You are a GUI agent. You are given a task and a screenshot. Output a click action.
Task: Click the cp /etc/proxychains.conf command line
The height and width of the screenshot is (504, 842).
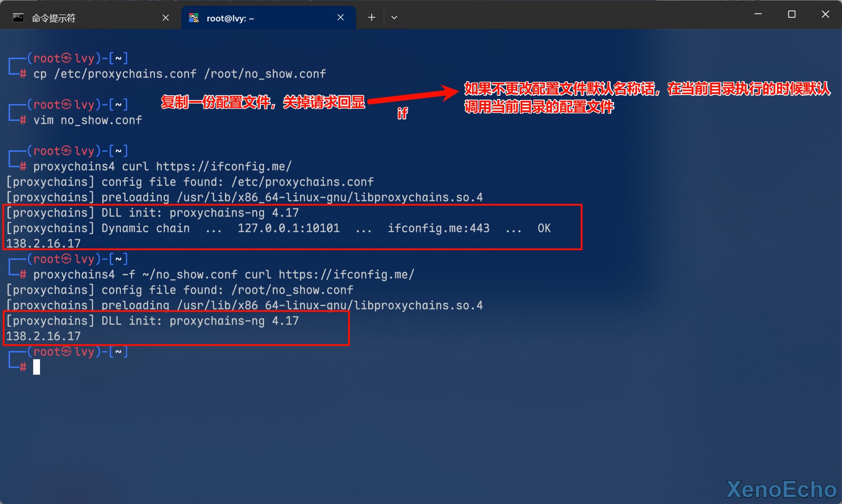(179, 74)
